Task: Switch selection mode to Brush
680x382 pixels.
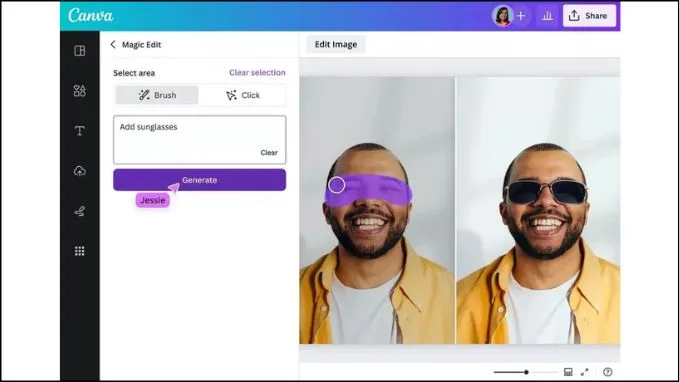Action: click(157, 95)
